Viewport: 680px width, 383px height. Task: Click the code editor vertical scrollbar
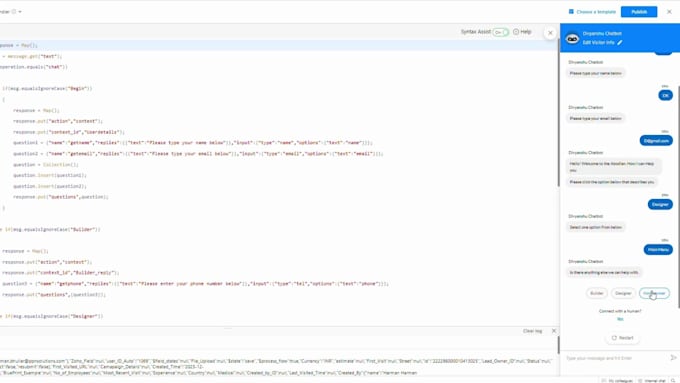(x=558, y=113)
